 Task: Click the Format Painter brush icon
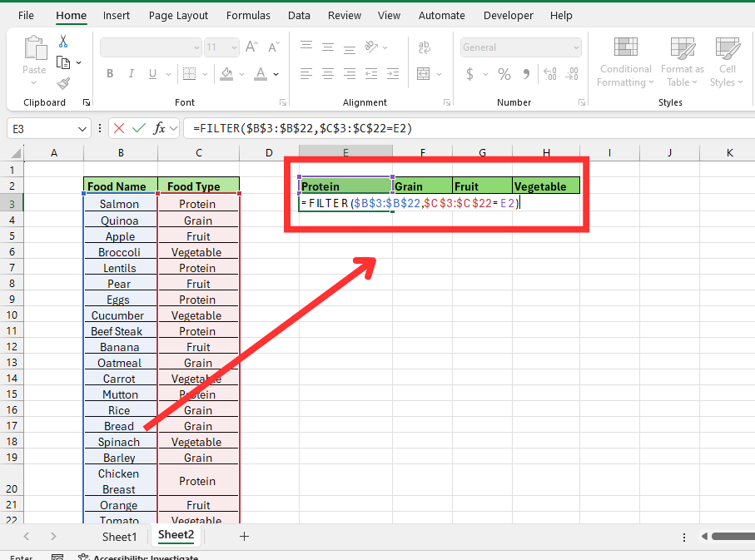pos(63,84)
